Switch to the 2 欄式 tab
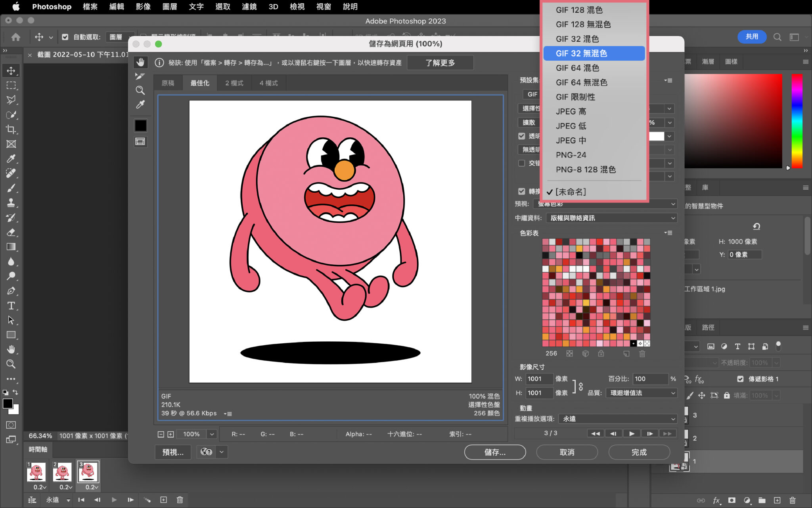 234,83
